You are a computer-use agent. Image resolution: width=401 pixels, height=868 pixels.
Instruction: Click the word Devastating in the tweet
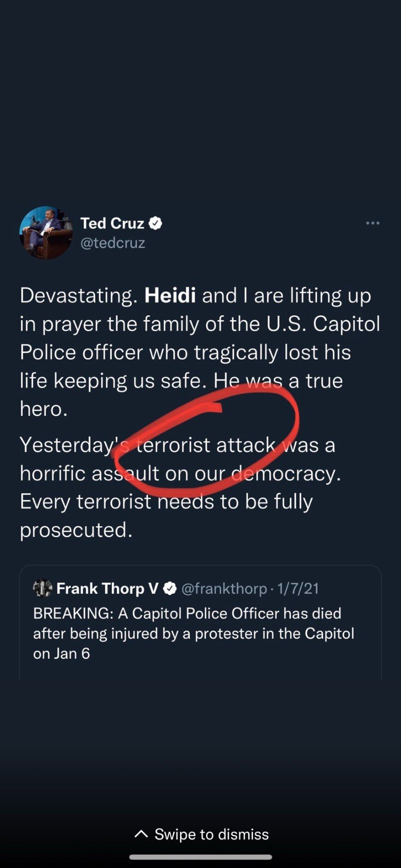(x=78, y=295)
